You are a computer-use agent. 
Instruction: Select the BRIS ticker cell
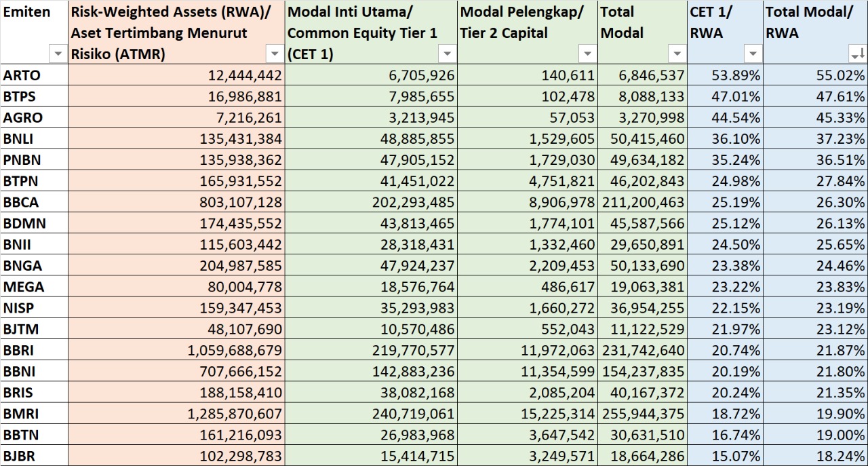click(x=34, y=392)
